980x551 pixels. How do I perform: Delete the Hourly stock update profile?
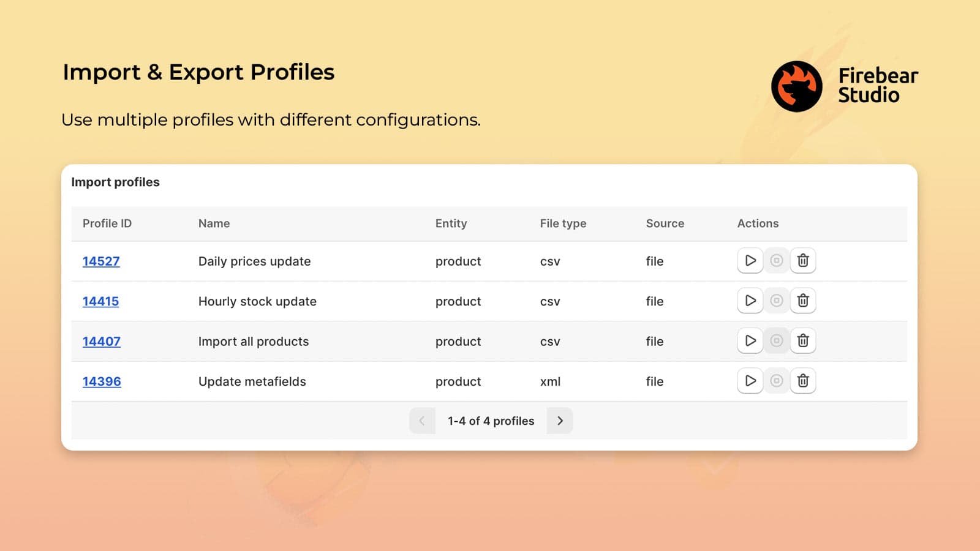click(803, 301)
